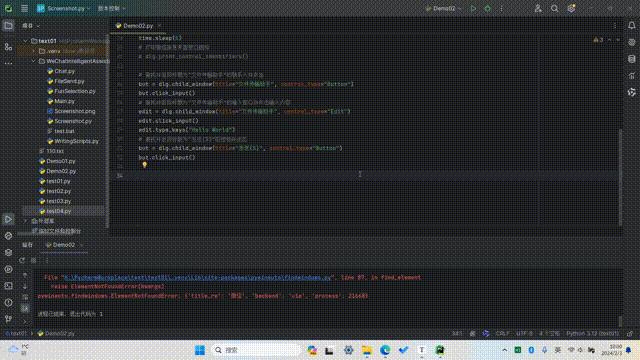Toggle read-only lock in status bar

630,333
